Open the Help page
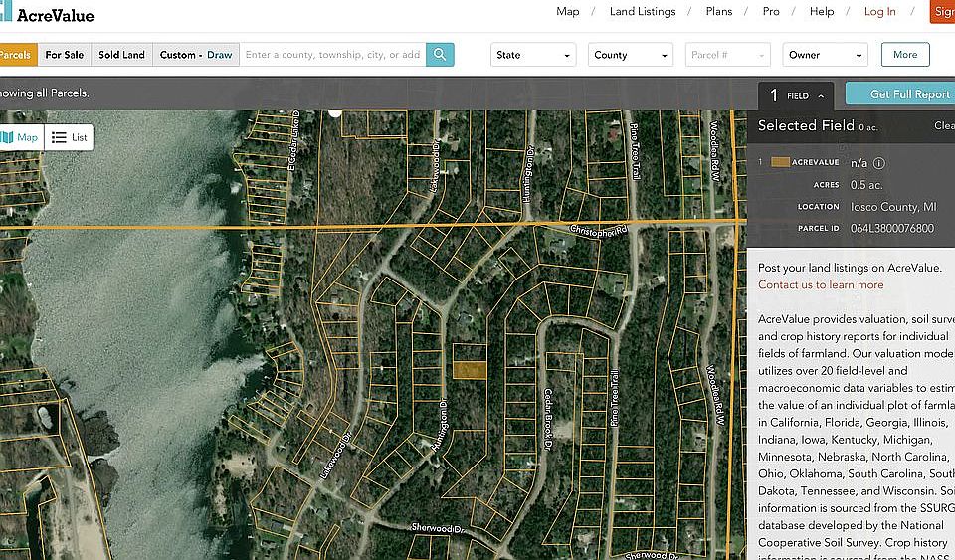Viewport: 955px width, 560px height. [x=822, y=12]
